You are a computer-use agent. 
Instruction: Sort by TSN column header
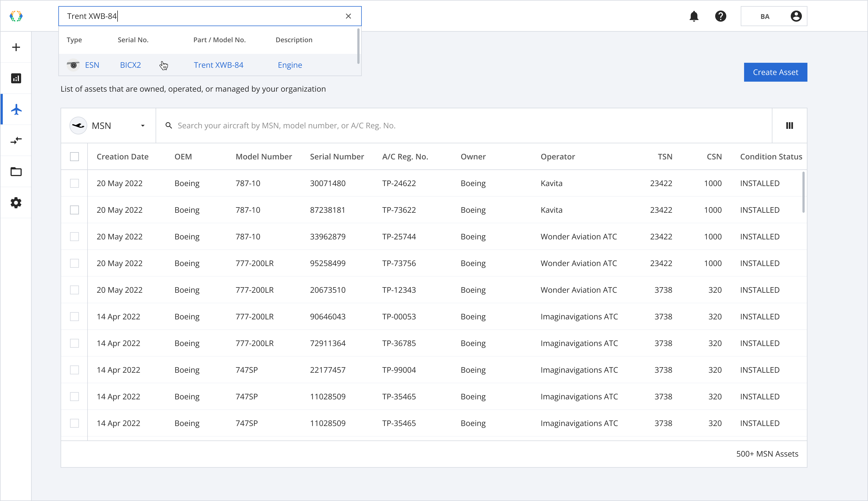click(665, 157)
